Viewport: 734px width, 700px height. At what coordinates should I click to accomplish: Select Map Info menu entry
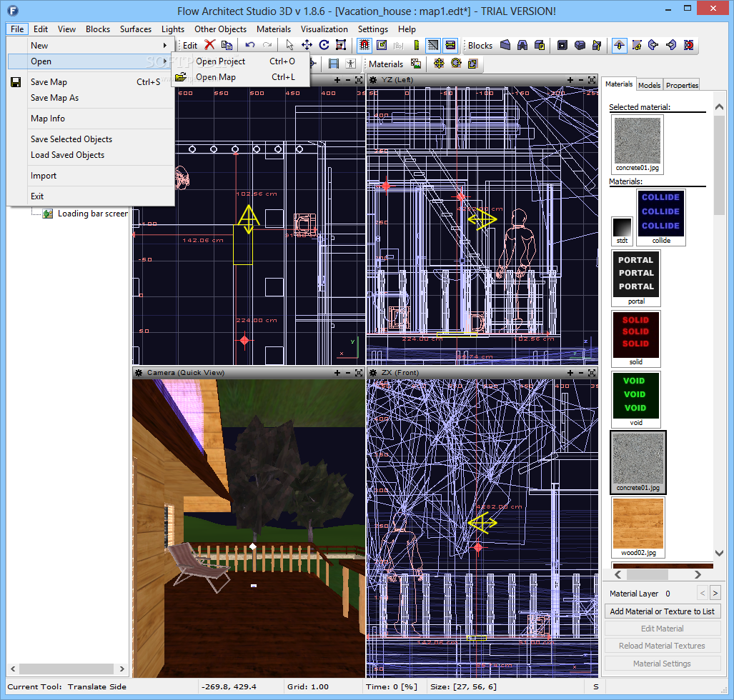click(x=90, y=119)
